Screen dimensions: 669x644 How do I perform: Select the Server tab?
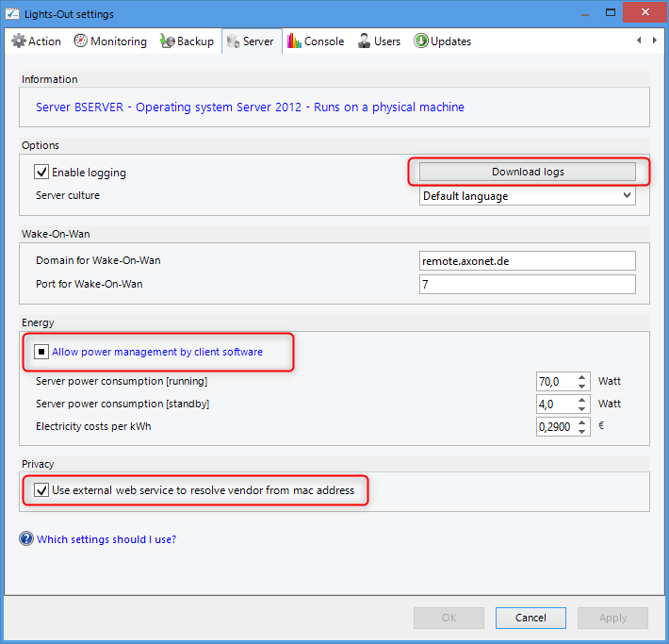[252, 41]
